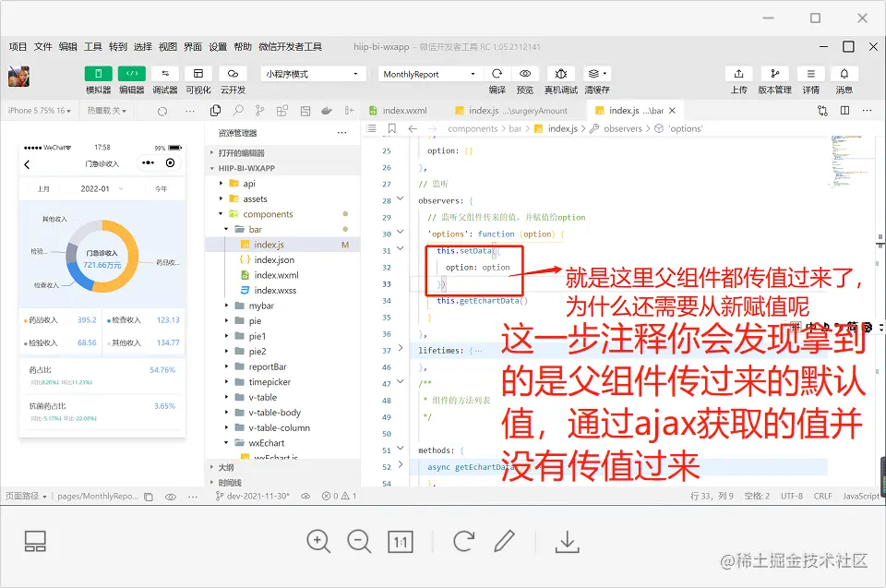886x588 pixels.
Task: Open the search icon in sidebar
Action: (238, 111)
